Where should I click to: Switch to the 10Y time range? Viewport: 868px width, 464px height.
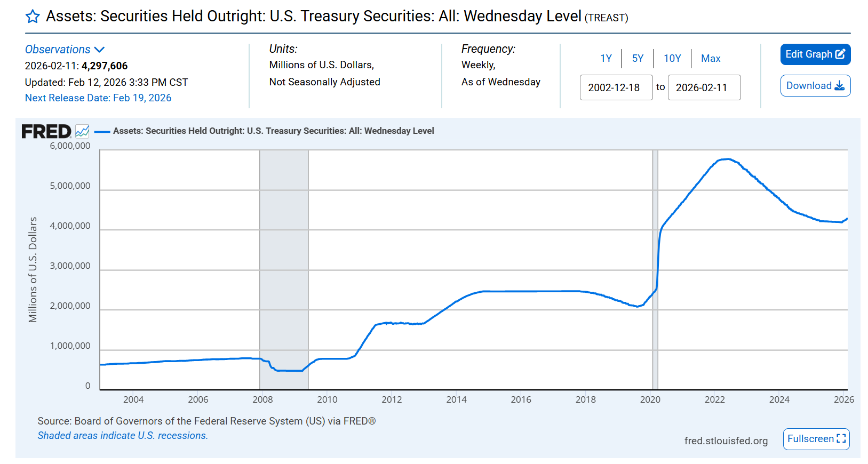click(x=672, y=59)
